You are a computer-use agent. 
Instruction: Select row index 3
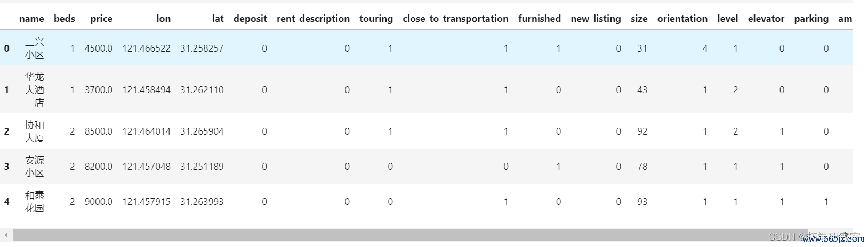click(x=7, y=167)
